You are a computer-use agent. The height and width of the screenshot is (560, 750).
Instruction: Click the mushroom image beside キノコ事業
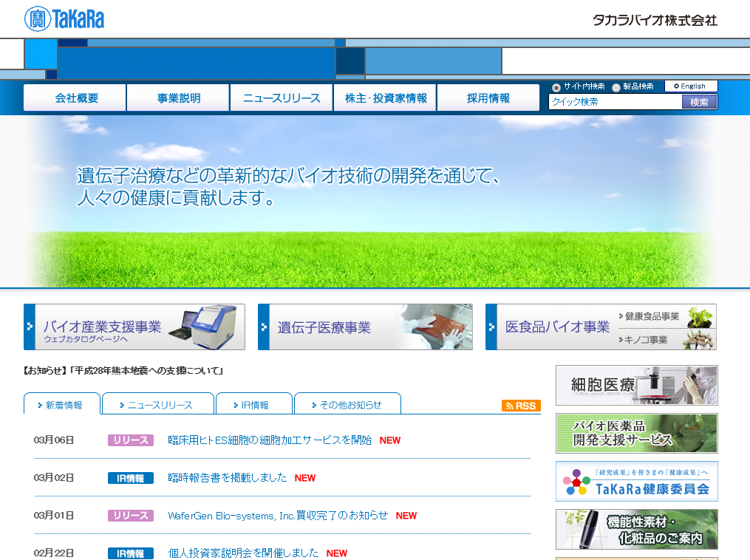pyautogui.click(x=699, y=340)
